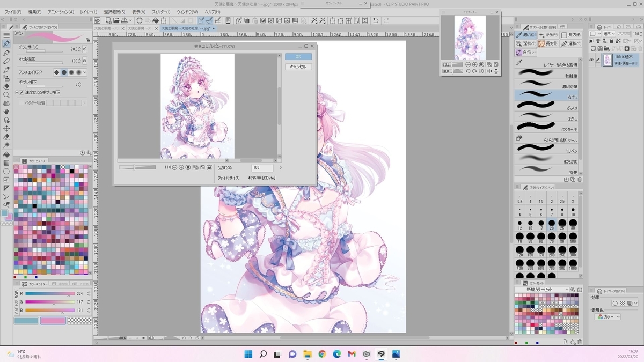Select the figure ellipse tool
This screenshot has width=644, height=362.
6,171
